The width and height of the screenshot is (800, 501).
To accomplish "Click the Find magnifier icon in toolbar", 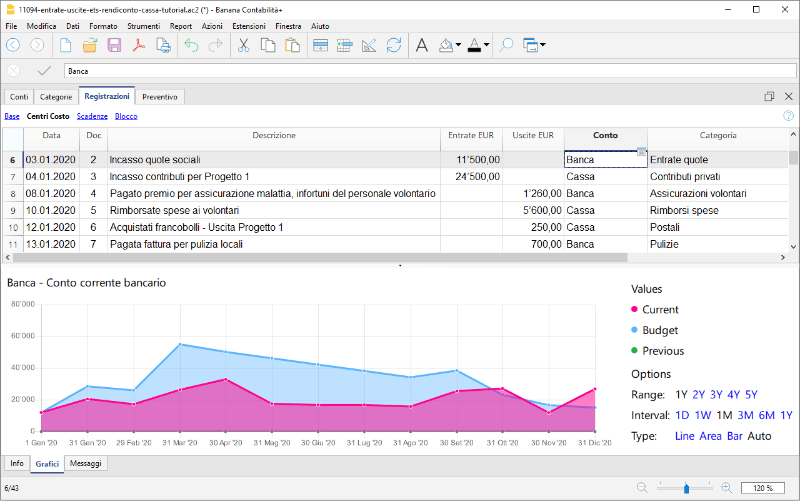I will click(x=506, y=45).
